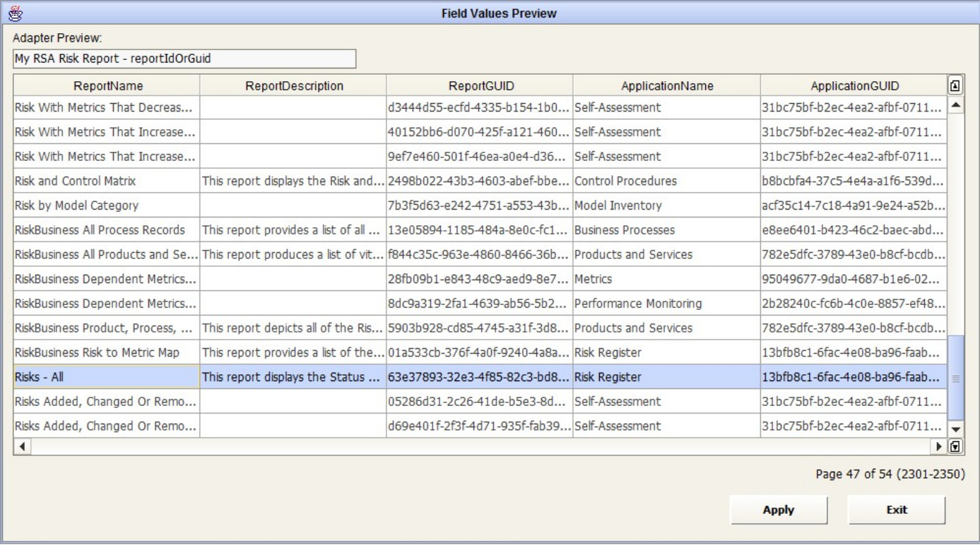980x545 pixels.
Task: Select the RiskBusiness All Process Records row
Action: [107, 230]
